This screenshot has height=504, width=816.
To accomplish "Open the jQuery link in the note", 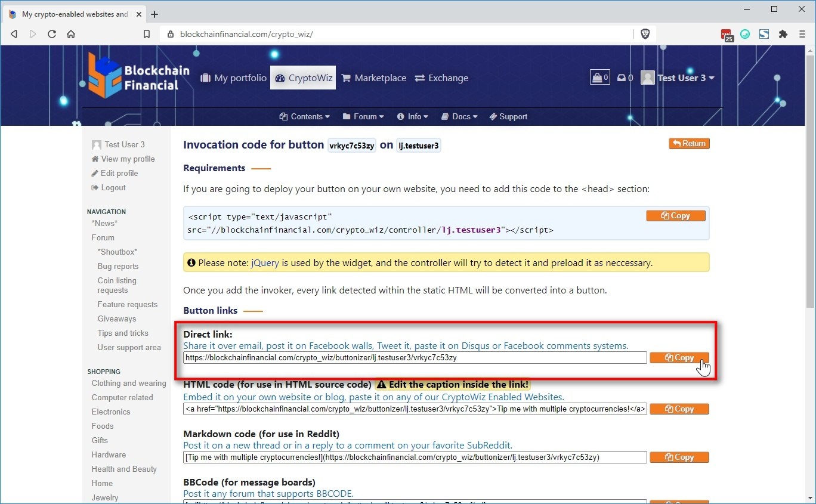I will pos(265,262).
